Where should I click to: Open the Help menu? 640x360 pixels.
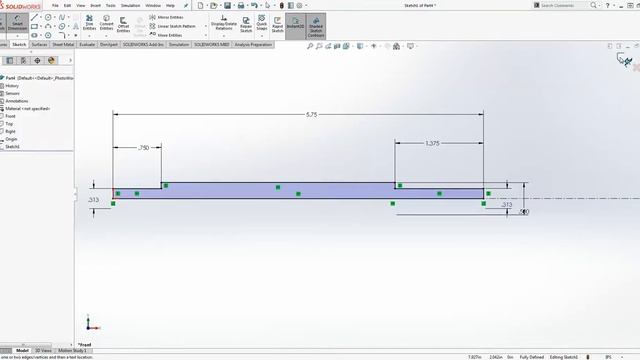point(171,6)
